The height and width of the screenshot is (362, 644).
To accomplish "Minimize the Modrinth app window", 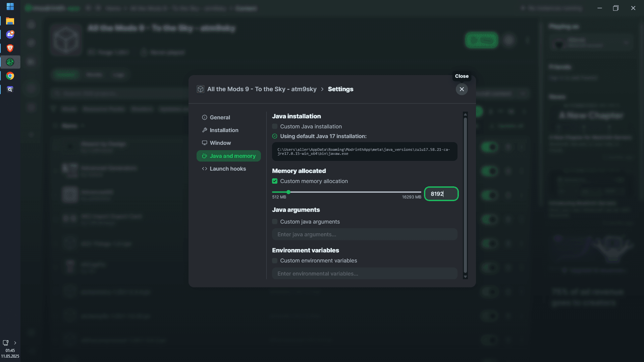I will tap(600, 8).
